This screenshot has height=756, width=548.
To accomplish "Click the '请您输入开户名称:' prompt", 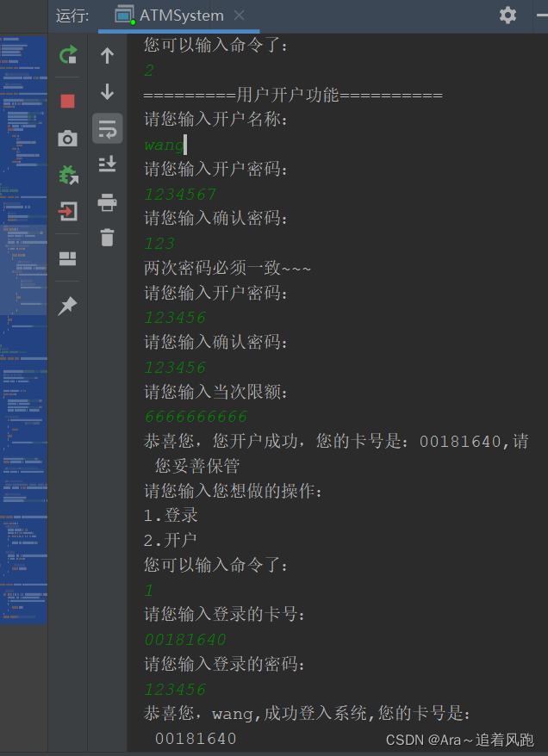I will [x=216, y=119].
